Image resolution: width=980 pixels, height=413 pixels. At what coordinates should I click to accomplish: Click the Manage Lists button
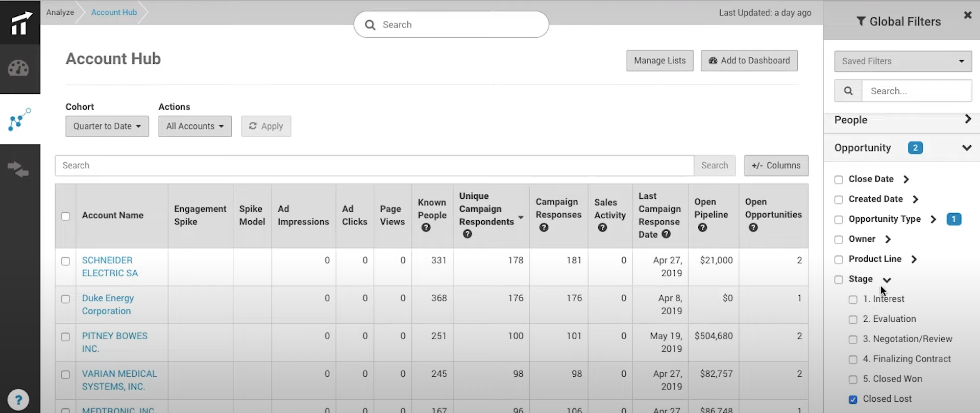[x=660, y=61]
